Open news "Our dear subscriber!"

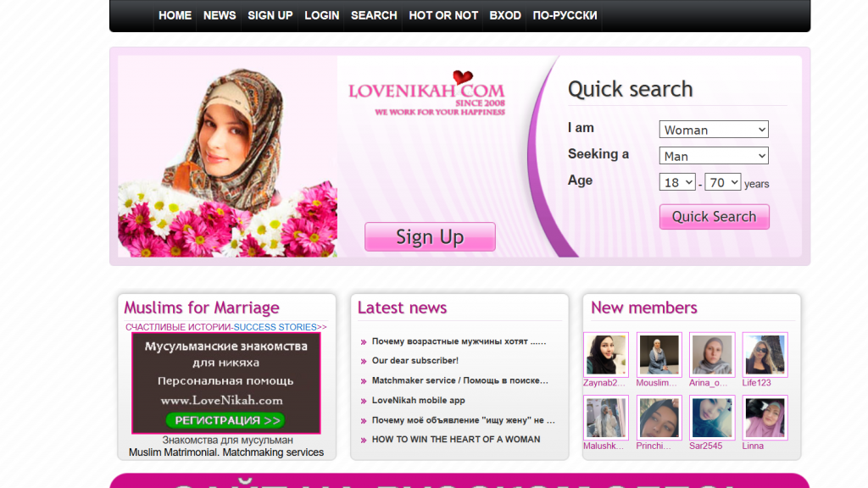coord(415,360)
